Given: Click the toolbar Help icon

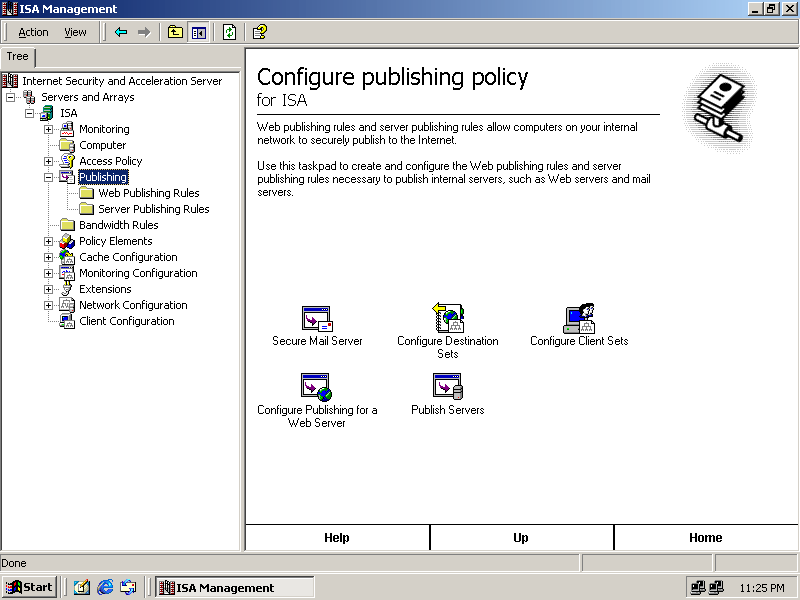Looking at the screenshot, I should click(259, 32).
